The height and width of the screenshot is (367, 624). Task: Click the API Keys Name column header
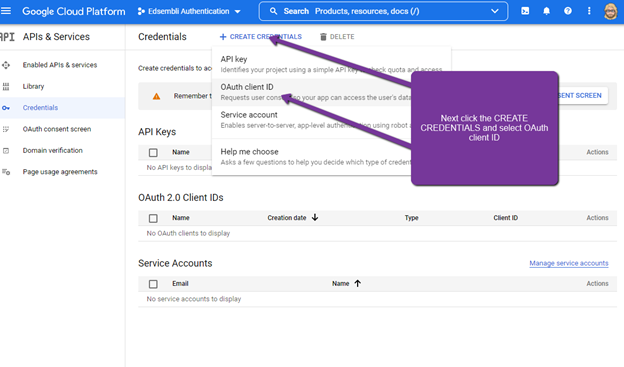[181, 152]
